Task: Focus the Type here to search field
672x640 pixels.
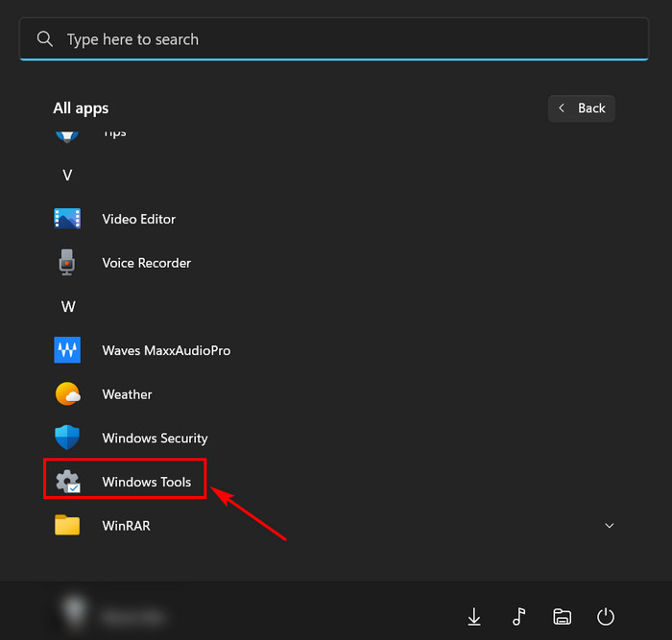Action: pos(334,39)
